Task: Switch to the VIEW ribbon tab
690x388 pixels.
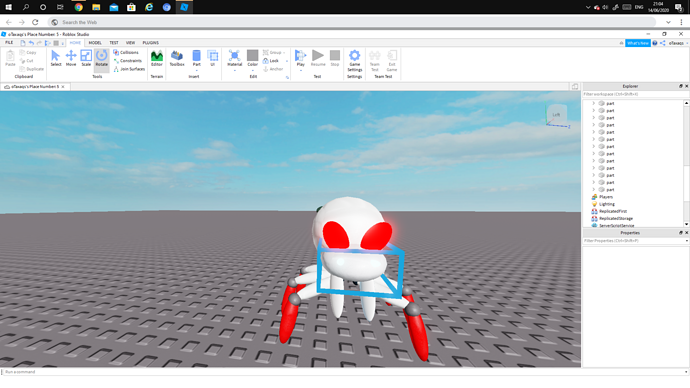Action: (x=130, y=43)
